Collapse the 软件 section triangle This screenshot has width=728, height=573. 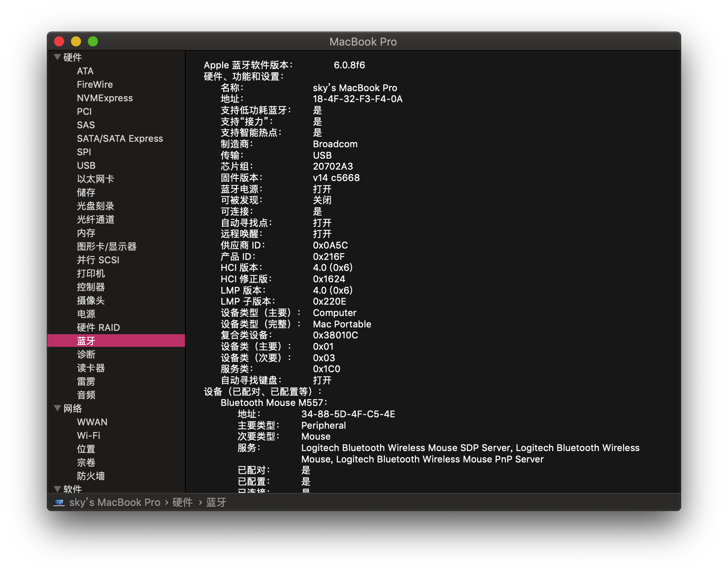(57, 489)
